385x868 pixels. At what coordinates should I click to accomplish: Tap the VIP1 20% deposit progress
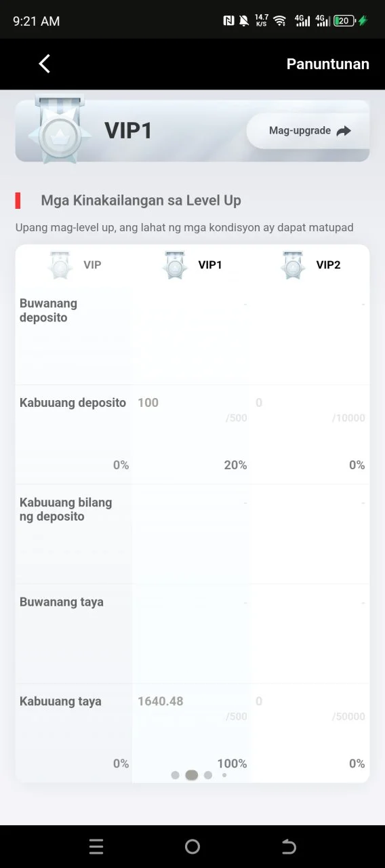(236, 465)
